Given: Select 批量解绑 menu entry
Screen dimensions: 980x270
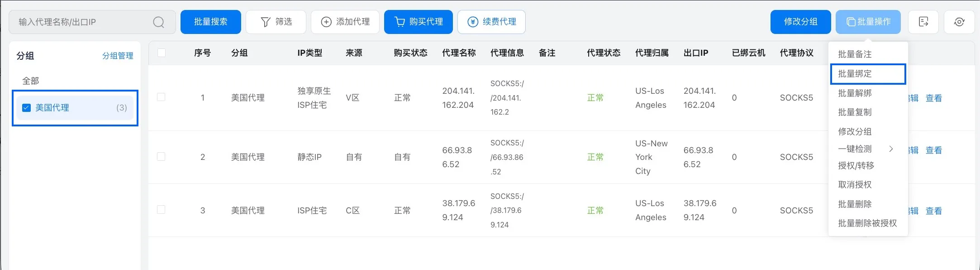Looking at the screenshot, I should (x=855, y=93).
